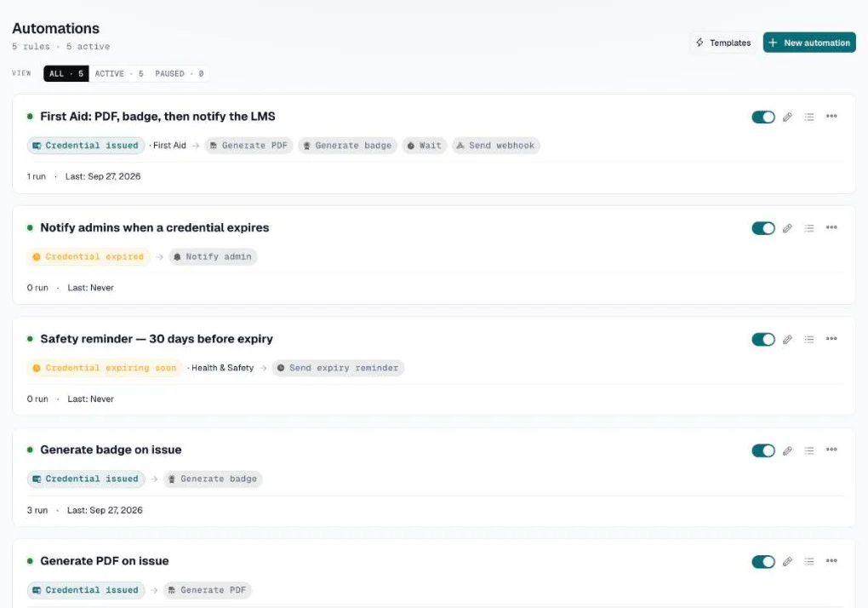Click Credential issued chip in Generate badge on issue
868x608 pixels.
point(86,479)
